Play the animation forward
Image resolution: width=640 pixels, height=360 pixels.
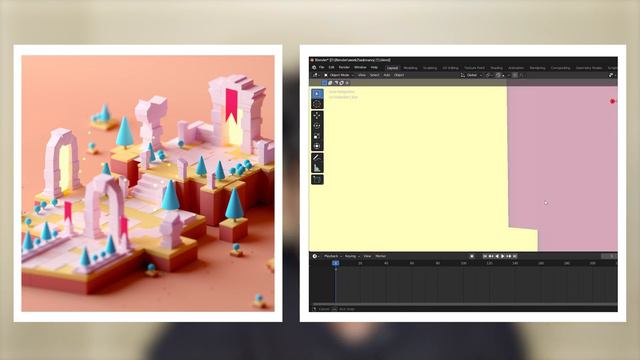tap(503, 256)
